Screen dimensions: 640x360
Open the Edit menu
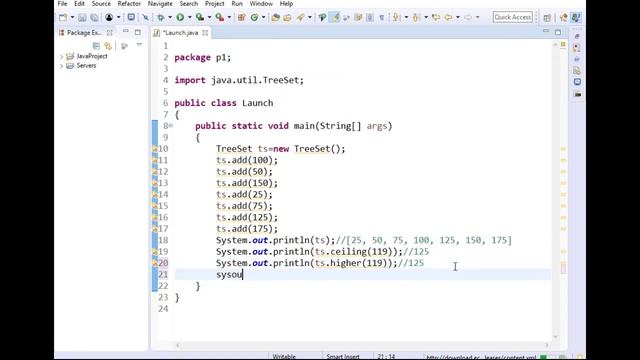tap(79, 4)
